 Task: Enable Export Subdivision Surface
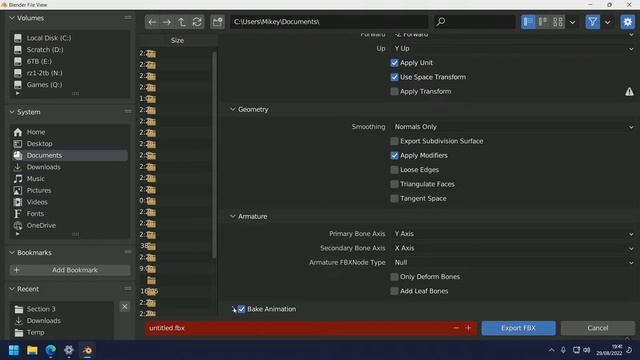pyautogui.click(x=394, y=141)
